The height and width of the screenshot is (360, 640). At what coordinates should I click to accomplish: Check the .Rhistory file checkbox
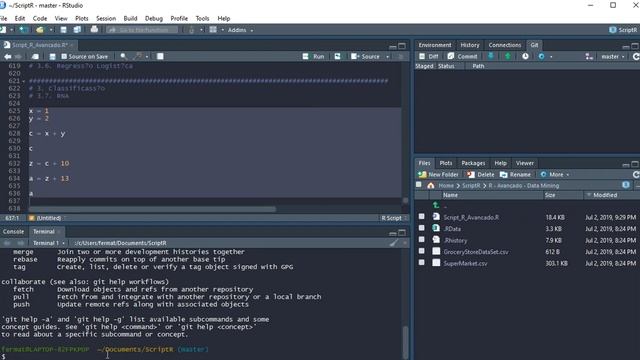[422, 240]
